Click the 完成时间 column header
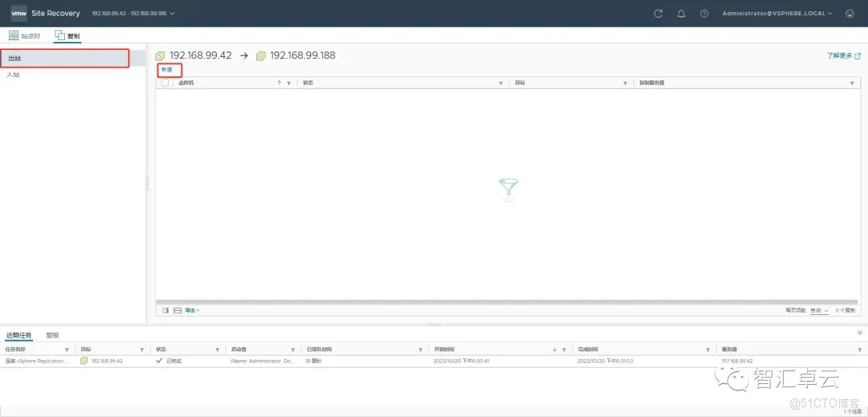The image size is (868, 417). coord(588,350)
